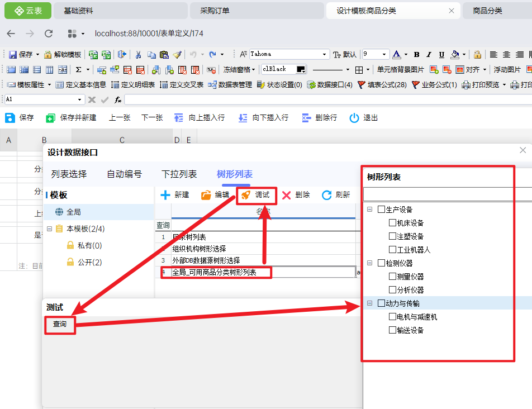Select the Format Painter brush icon
532x409 pixels.
(177, 55)
